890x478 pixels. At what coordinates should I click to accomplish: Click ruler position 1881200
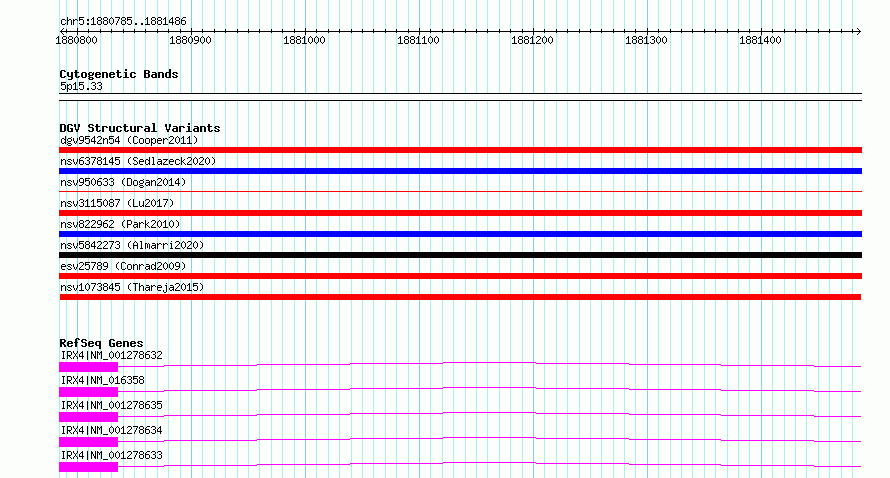pos(532,40)
